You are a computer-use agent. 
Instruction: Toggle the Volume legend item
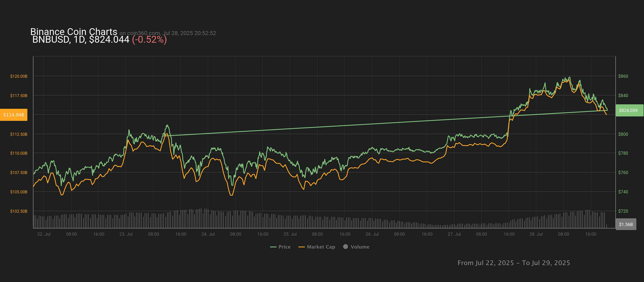pyautogui.click(x=356, y=247)
